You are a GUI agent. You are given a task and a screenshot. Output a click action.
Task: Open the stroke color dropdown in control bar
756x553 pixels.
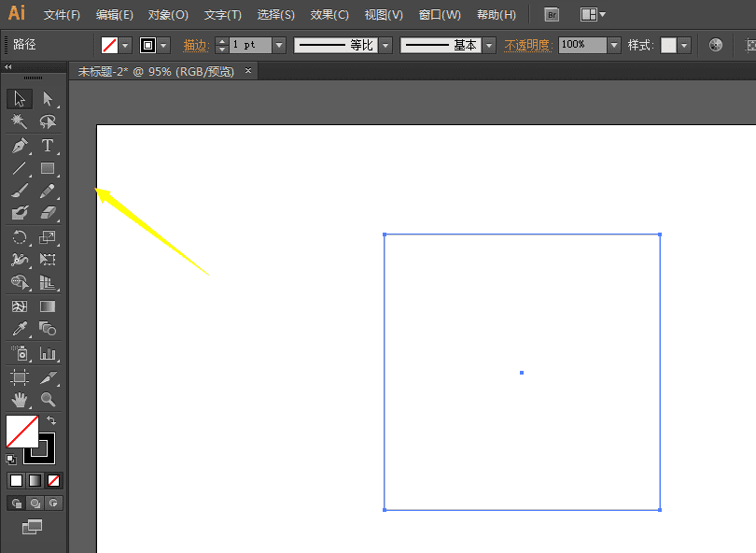click(x=164, y=46)
